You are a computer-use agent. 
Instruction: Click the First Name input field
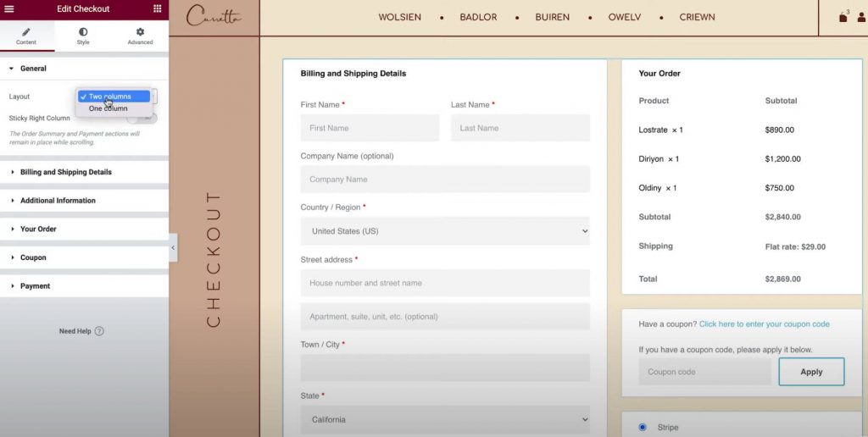[370, 128]
